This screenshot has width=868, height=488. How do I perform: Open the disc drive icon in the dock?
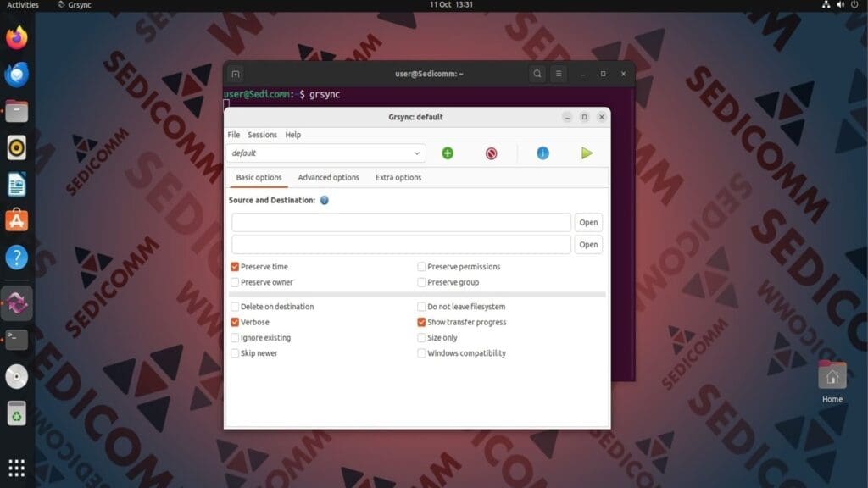(x=17, y=376)
